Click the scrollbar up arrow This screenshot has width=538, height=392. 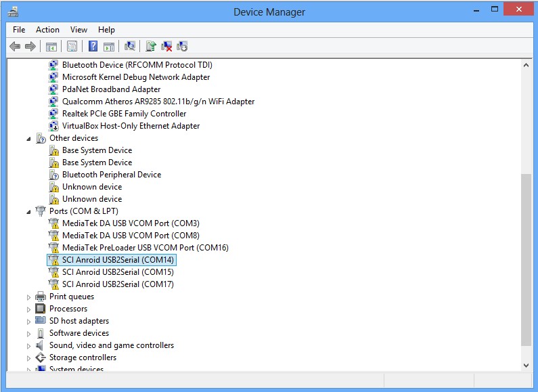coord(526,65)
